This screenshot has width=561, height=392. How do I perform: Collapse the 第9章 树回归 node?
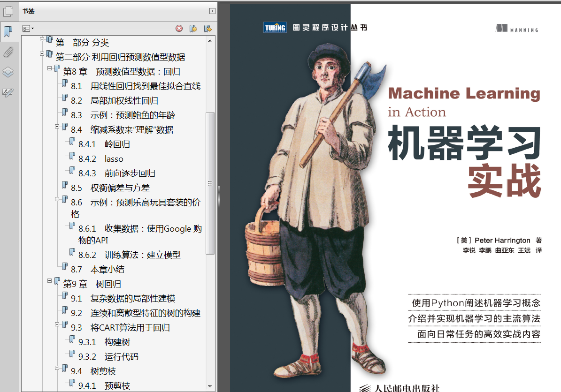pyautogui.click(x=49, y=281)
